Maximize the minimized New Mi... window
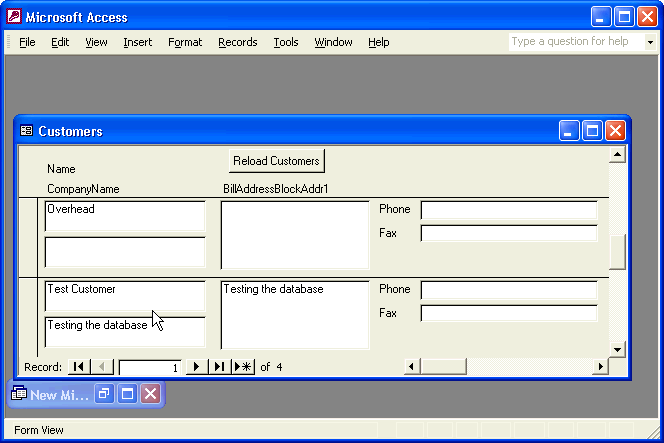 click(127, 394)
